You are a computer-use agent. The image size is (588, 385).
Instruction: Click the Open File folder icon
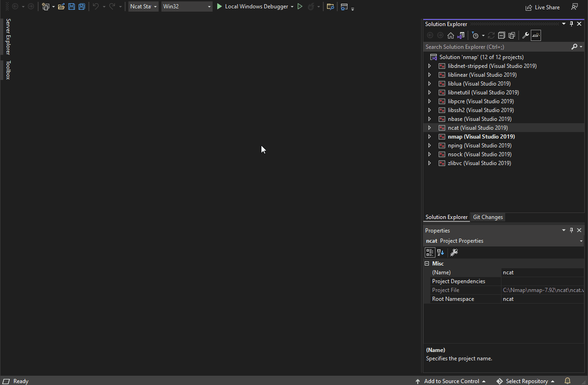[61, 7]
